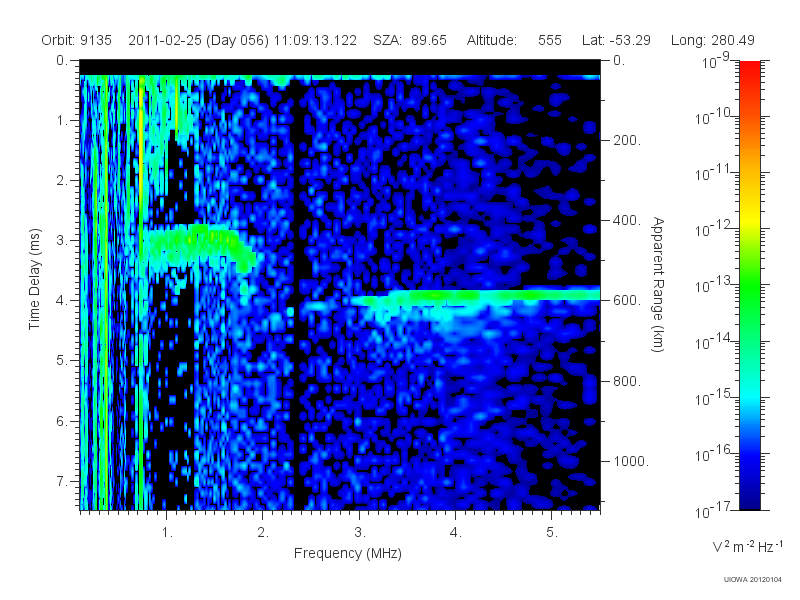Click the 'Lat: -53.29' text
Viewport: 800px width, 600px height.
[616, 40]
